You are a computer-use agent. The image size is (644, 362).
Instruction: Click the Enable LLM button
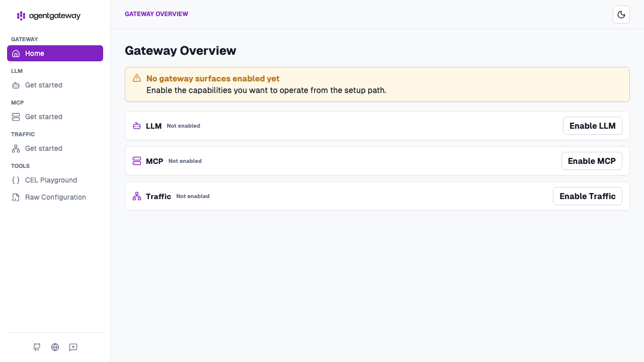click(592, 126)
